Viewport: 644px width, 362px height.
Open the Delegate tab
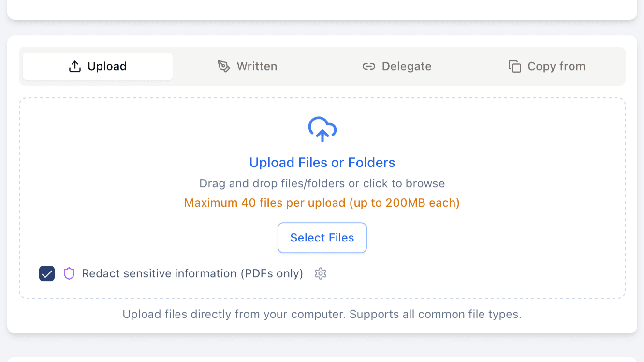pos(396,66)
